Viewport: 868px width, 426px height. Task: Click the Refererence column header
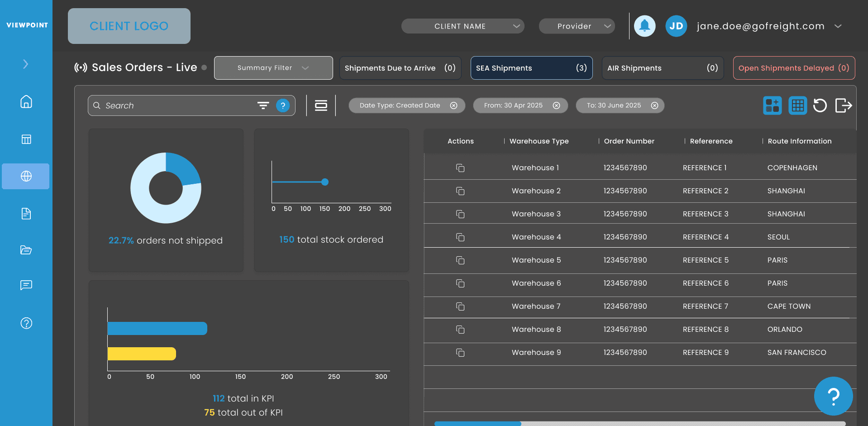tap(711, 141)
